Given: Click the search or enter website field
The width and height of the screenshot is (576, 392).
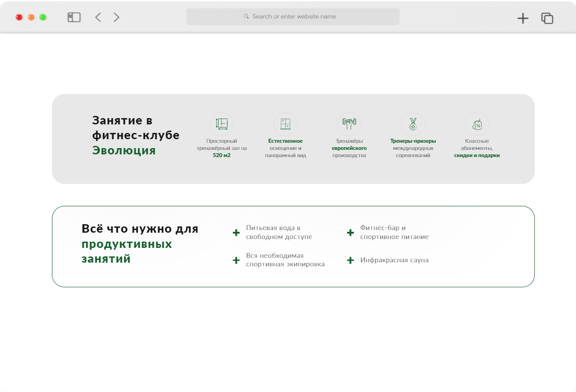Looking at the screenshot, I should coord(293,17).
